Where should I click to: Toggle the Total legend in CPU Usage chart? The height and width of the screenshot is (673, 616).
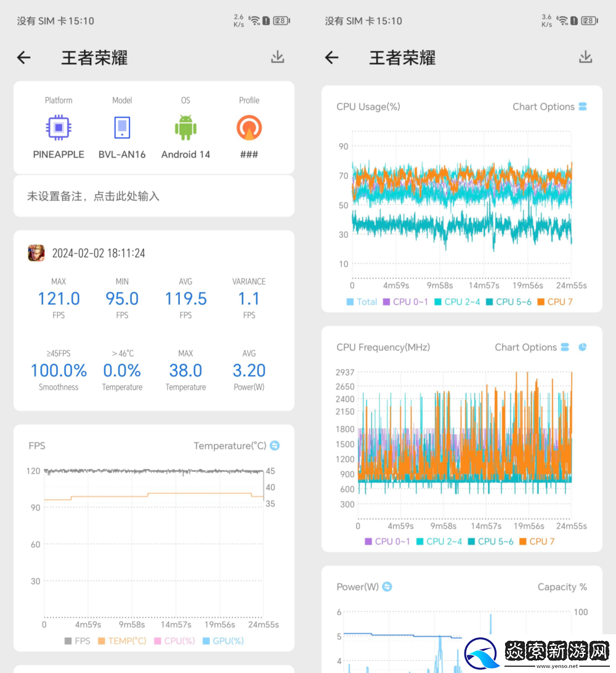362,302
